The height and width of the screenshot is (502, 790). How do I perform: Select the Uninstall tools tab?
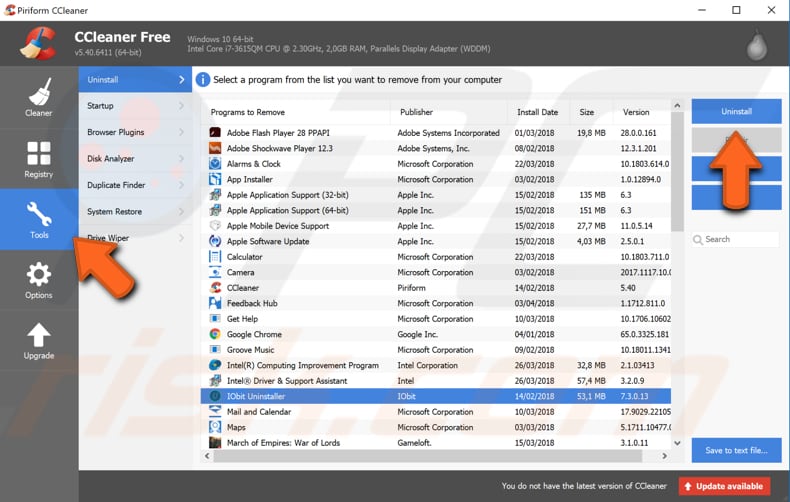point(135,80)
